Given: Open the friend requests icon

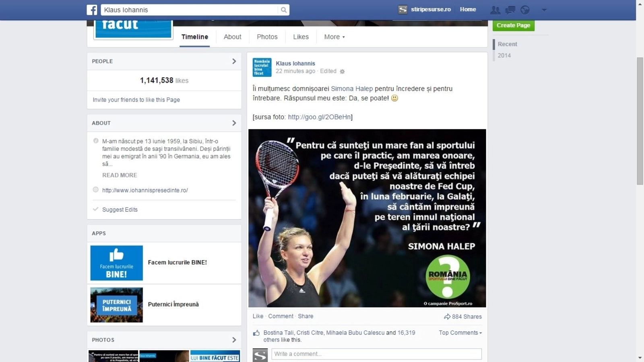Looking at the screenshot, I should coord(495,10).
